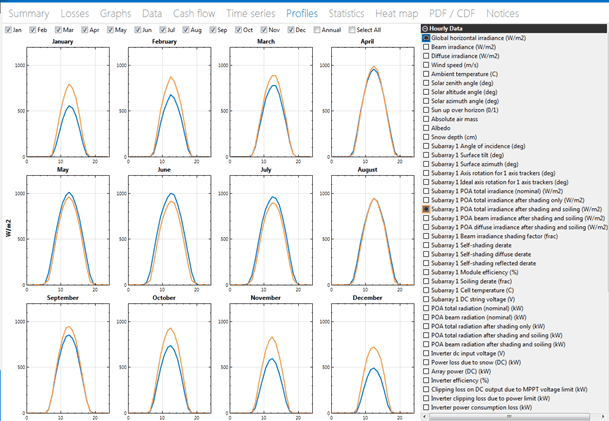Screen dimensions: 609x421
Task: Collapse the Hourly Data group
Action: click(x=425, y=29)
